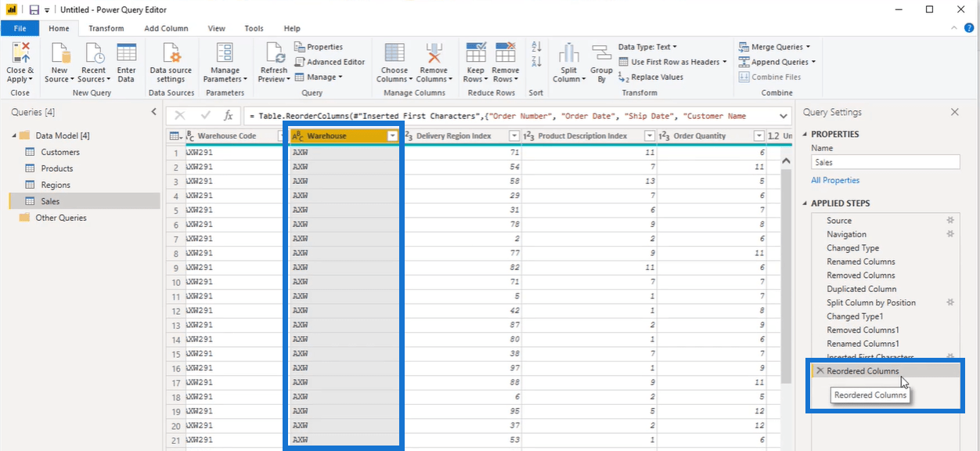980x451 pixels.
Task: Collapse the Queries pane
Action: (x=153, y=112)
